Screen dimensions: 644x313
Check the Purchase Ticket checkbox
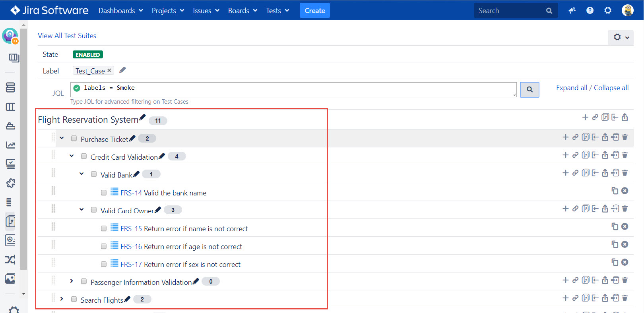(74, 138)
